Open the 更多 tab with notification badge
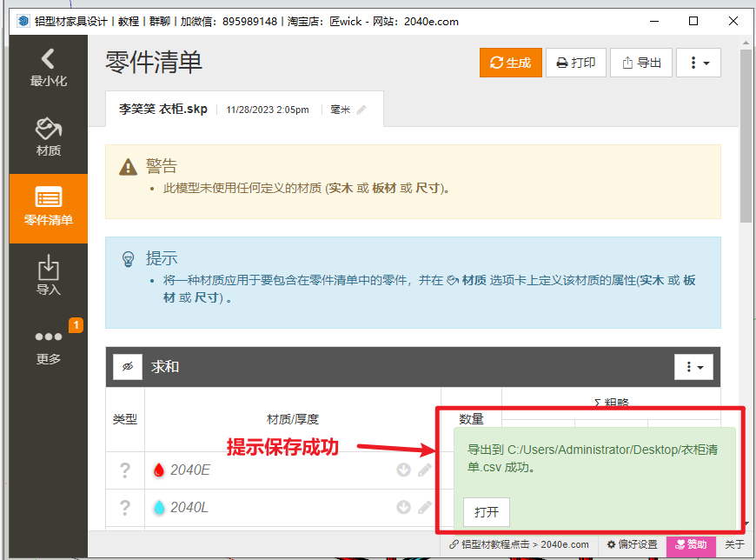 pyautogui.click(x=48, y=345)
